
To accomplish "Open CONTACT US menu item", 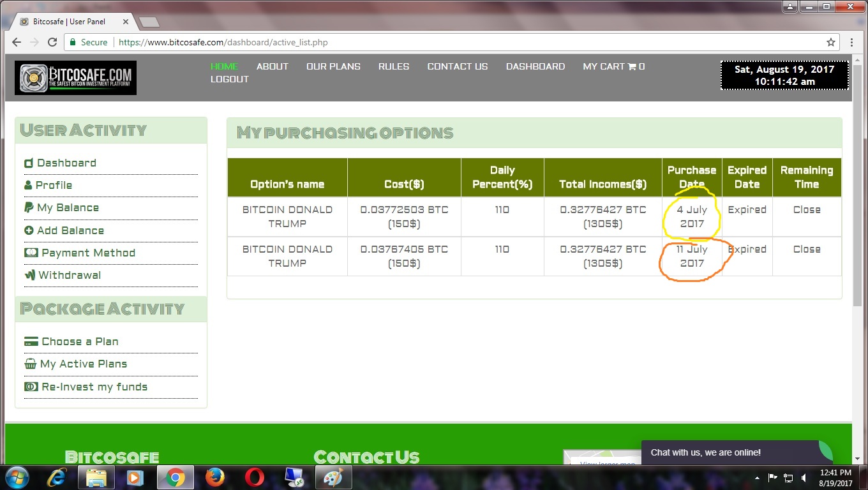I will [x=458, y=66].
